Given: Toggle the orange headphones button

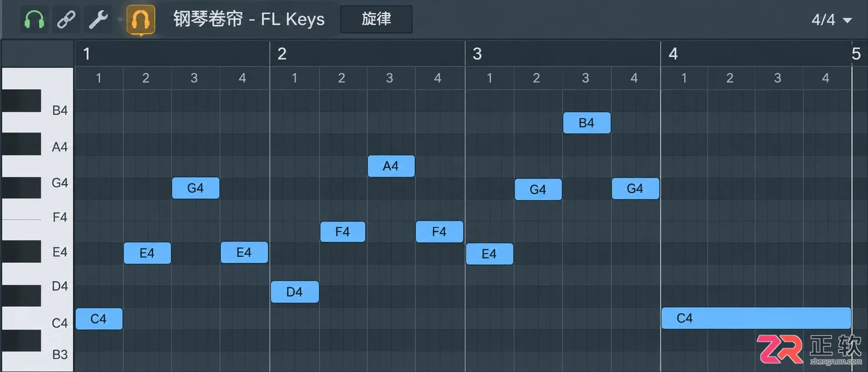Looking at the screenshot, I should coord(140,19).
